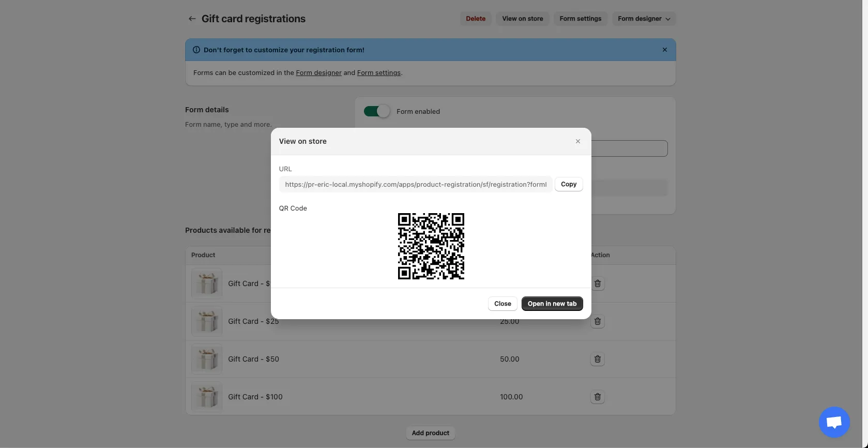Open the chat support bubble
Screen dimensions: 868x448
(x=834, y=422)
